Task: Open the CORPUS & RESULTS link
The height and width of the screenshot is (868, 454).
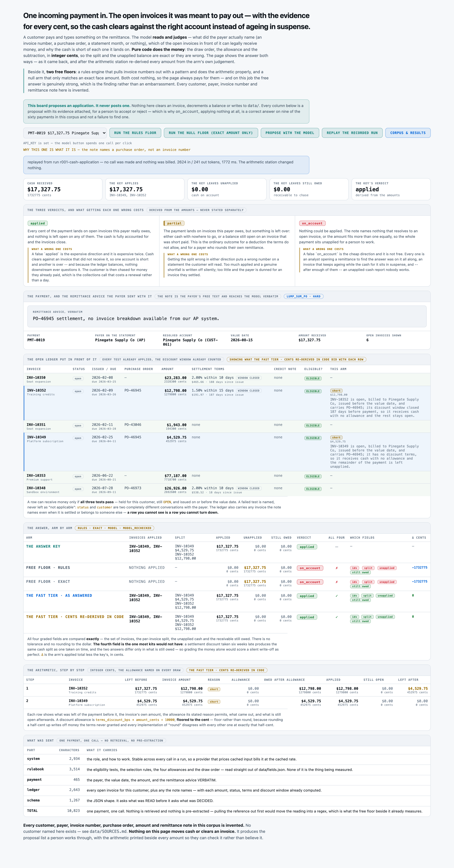Action: coord(408,133)
